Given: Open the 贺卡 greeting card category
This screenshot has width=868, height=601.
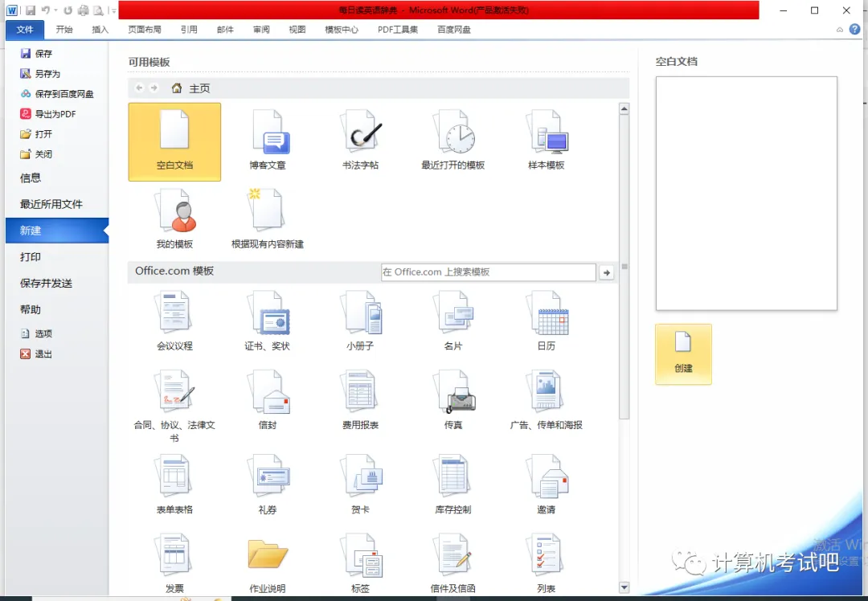Looking at the screenshot, I should tap(360, 484).
